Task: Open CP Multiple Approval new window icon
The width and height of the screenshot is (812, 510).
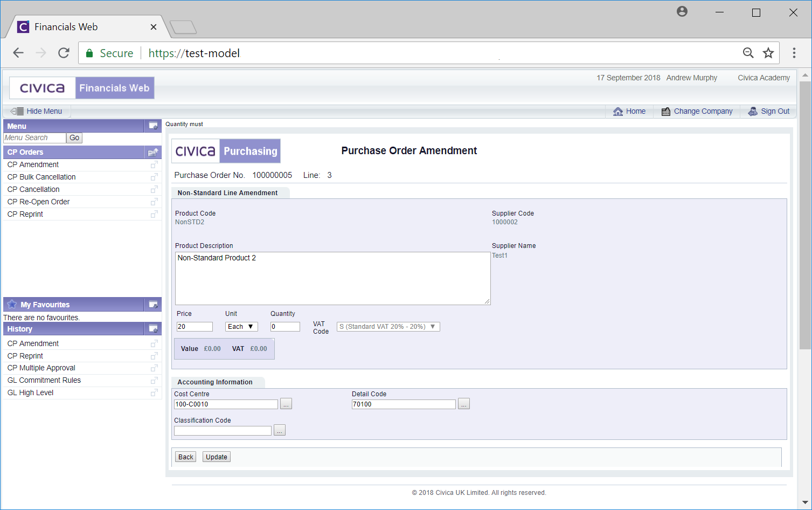Action: coord(154,368)
